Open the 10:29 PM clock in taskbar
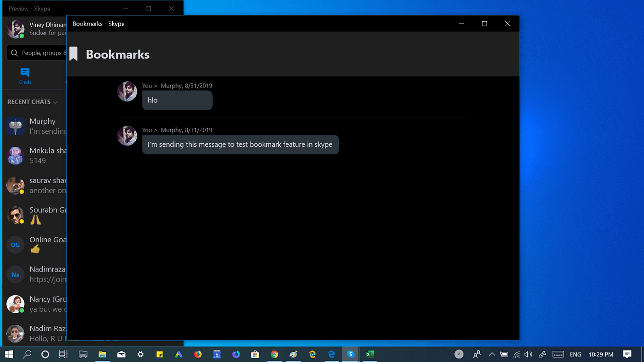Image resolution: width=644 pixels, height=362 pixels. (x=601, y=354)
